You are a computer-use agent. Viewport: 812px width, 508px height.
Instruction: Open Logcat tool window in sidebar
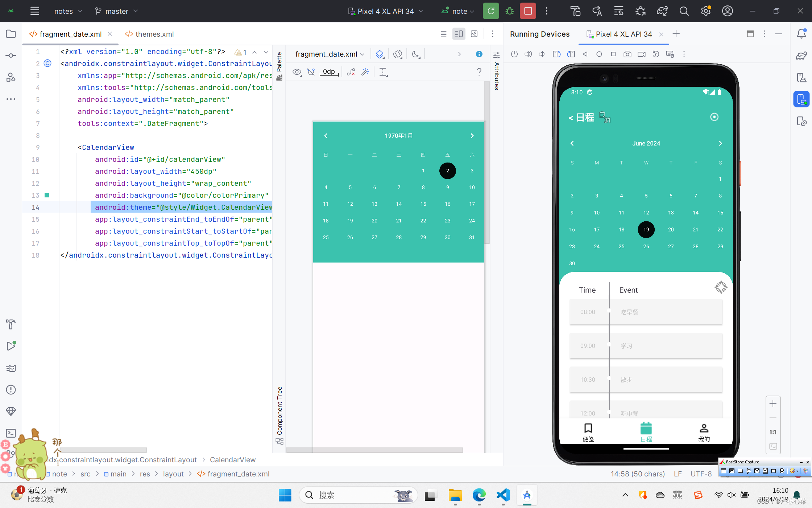coord(11,368)
